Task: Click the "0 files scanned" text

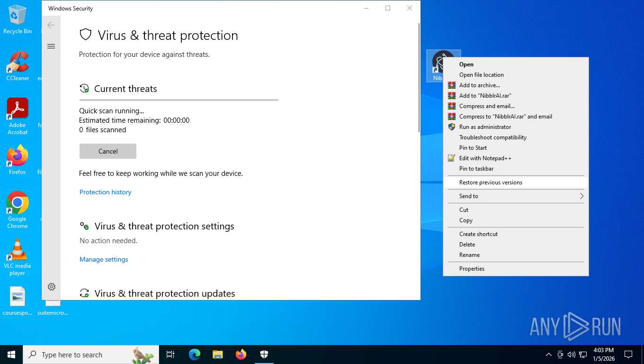Action: [103, 130]
